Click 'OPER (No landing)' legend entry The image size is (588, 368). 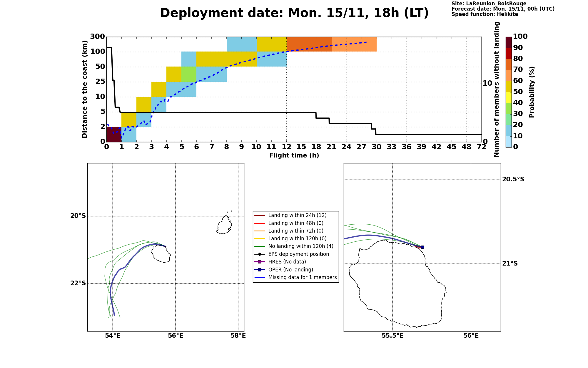[x=284, y=270]
